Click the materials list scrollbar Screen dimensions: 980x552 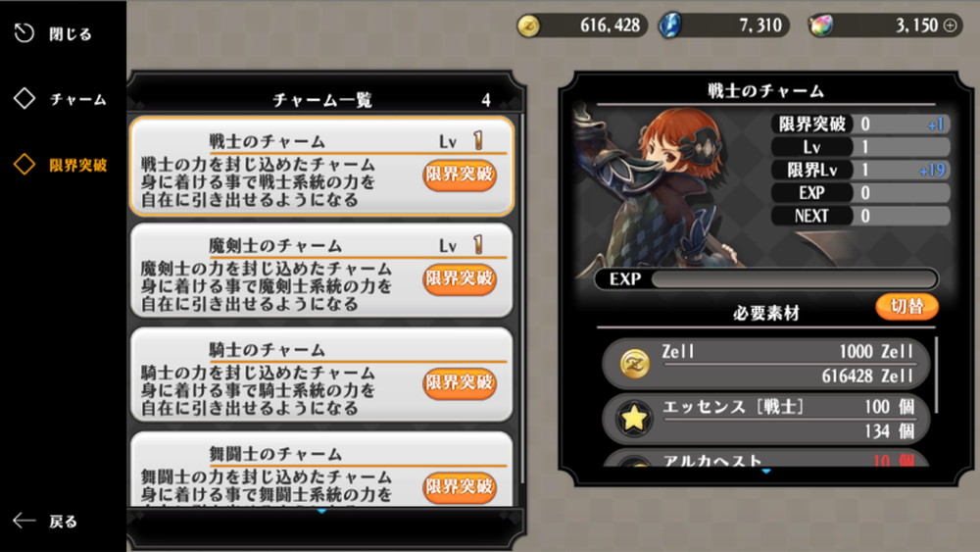click(936, 376)
